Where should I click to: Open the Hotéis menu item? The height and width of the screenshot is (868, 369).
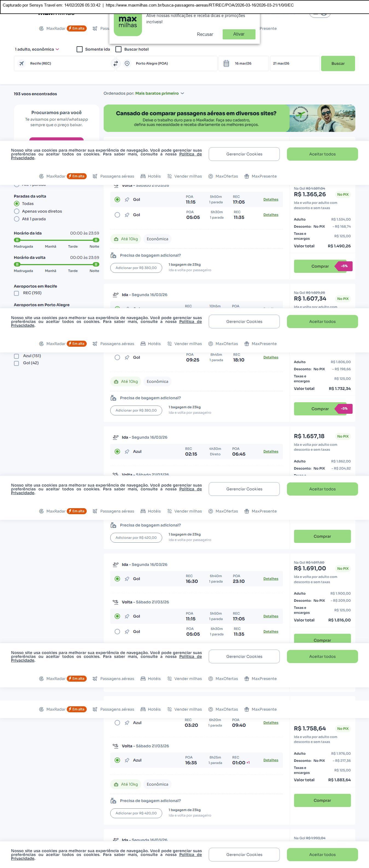click(150, 176)
